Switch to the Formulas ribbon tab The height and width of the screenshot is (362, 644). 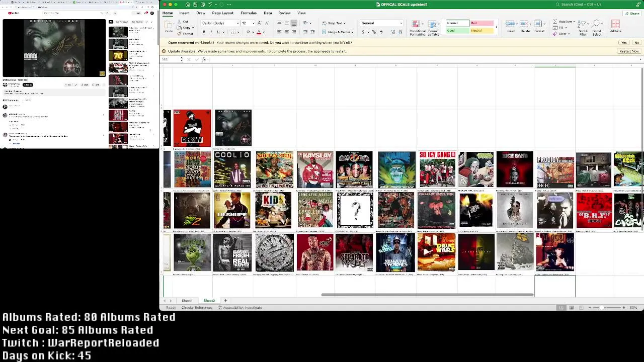click(249, 13)
